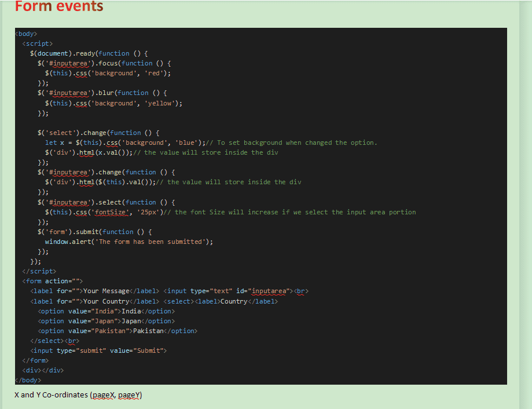
Task: Click the window.alert code line
Action: (129, 242)
